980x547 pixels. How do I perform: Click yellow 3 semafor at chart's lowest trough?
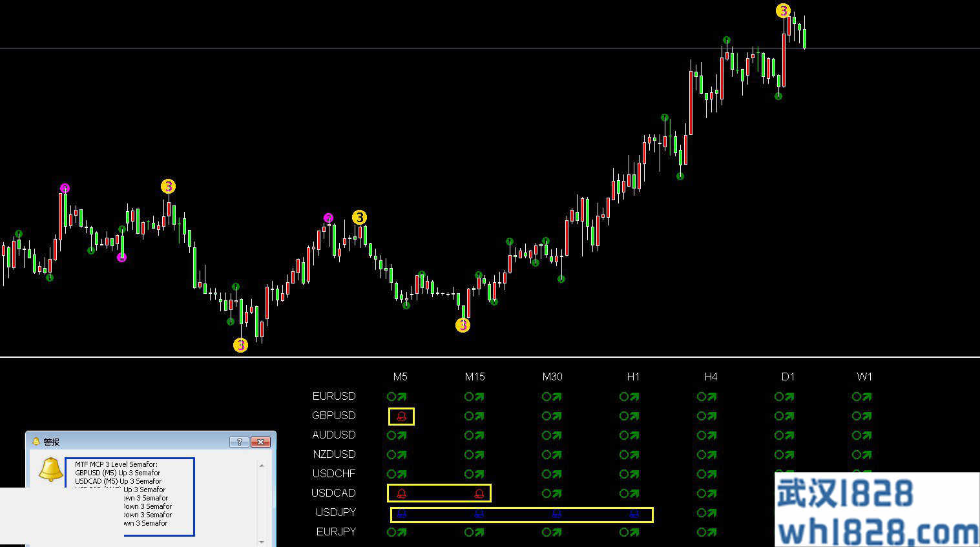[x=240, y=345]
